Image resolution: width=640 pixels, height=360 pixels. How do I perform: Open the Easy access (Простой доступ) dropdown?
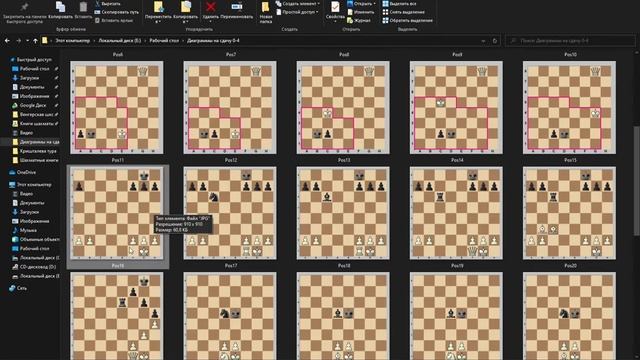[297, 12]
